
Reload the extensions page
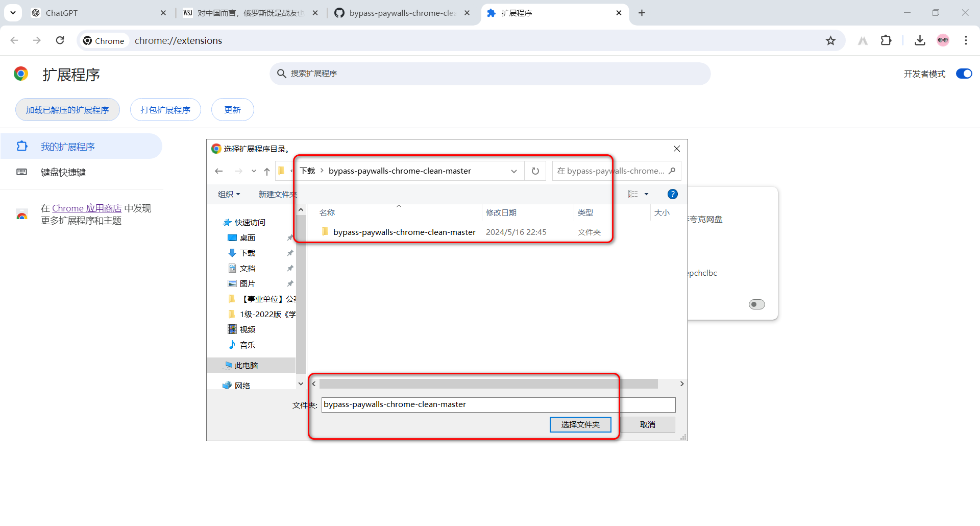[x=60, y=40]
